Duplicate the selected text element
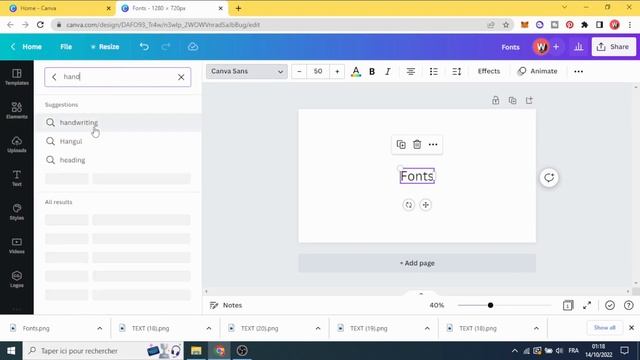 (x=401, y=144)
